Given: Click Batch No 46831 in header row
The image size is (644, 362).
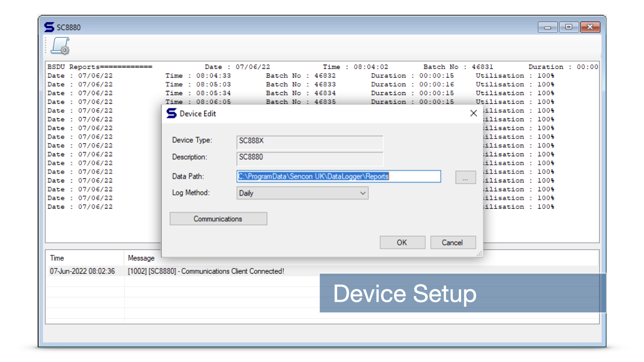Looking at the screenshot, I should pos(458,67).
